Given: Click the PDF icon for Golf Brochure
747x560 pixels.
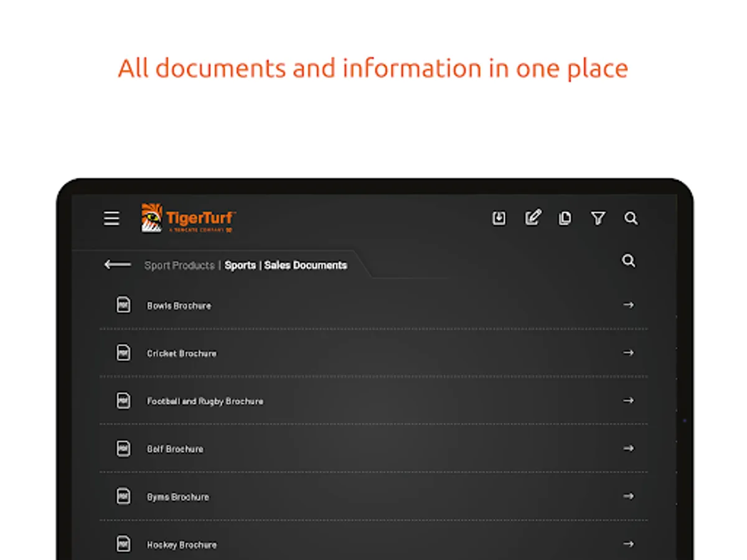Looking at the screenshot, I should 124,449.
